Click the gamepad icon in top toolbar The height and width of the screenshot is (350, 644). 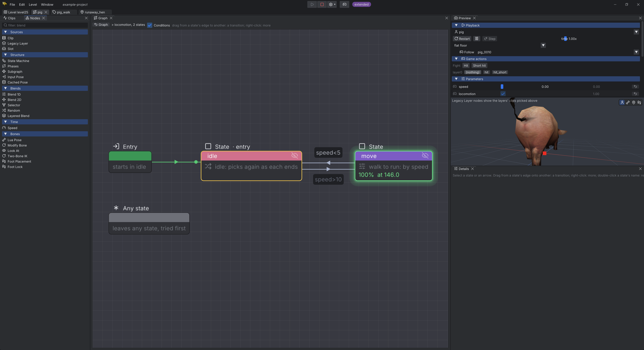click(344, 5)
